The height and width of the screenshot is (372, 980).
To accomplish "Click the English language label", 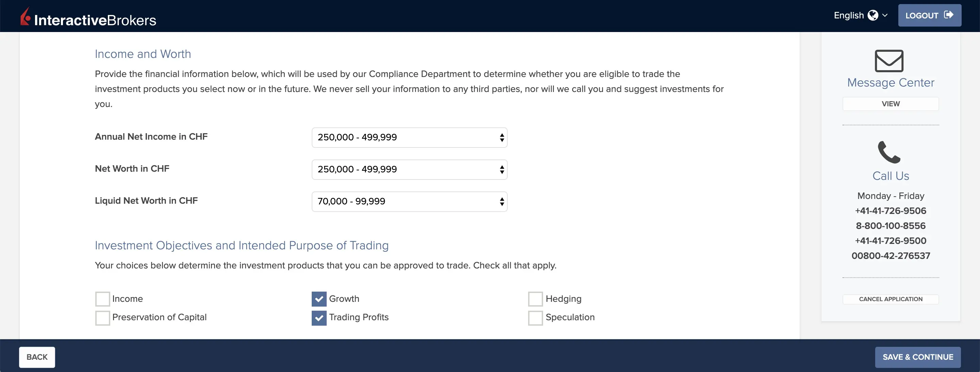I will click(x=848, y=16).
